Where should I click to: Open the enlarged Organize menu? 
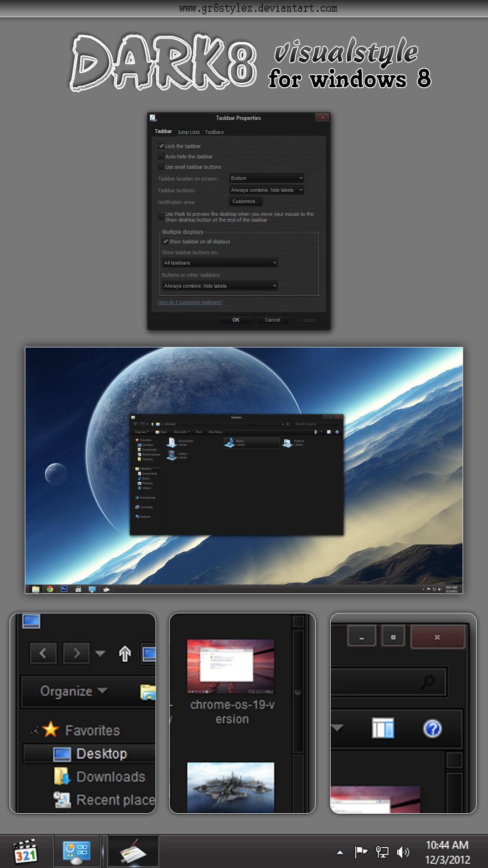74,691
